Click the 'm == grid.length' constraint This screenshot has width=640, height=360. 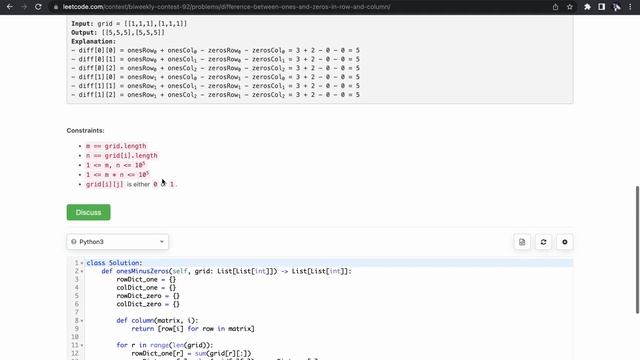coord(116,146)
